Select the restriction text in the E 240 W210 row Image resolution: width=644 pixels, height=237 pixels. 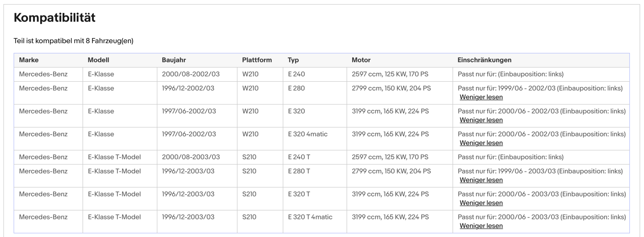[x=511, y=74]
